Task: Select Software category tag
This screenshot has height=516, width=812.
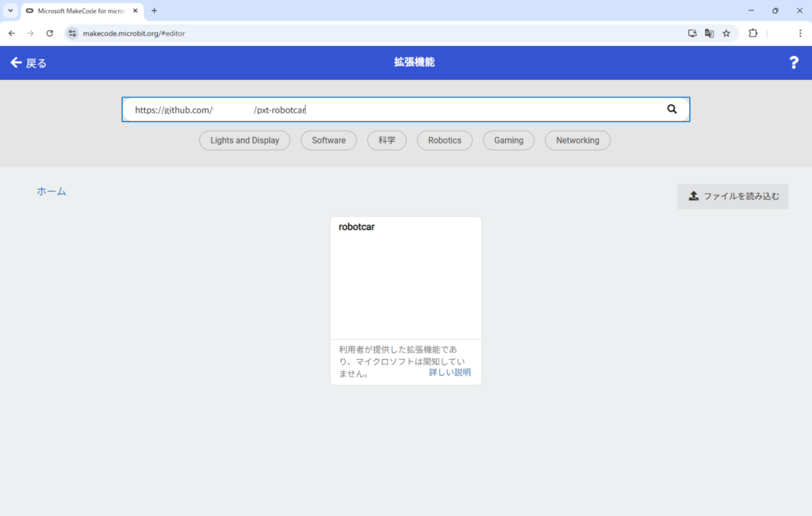Action: coord(328,140)
